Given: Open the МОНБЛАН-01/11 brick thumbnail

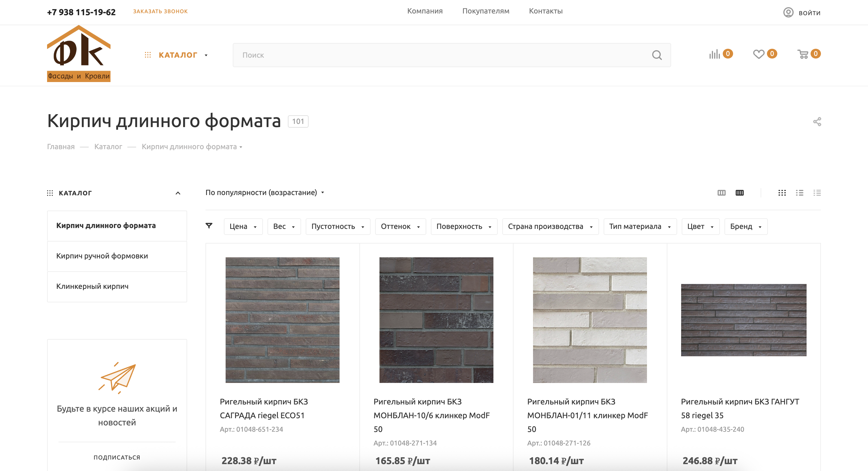Looking at the screenshot, I should [x=590, y=320].
